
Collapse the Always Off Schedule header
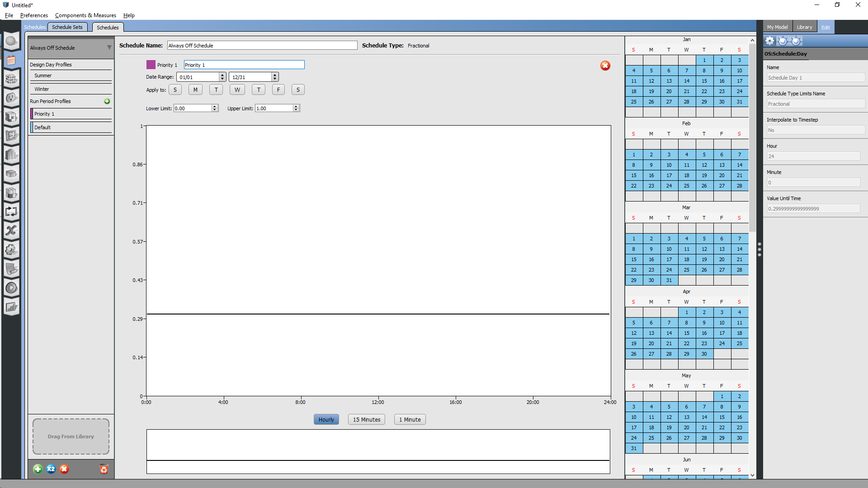108,47
